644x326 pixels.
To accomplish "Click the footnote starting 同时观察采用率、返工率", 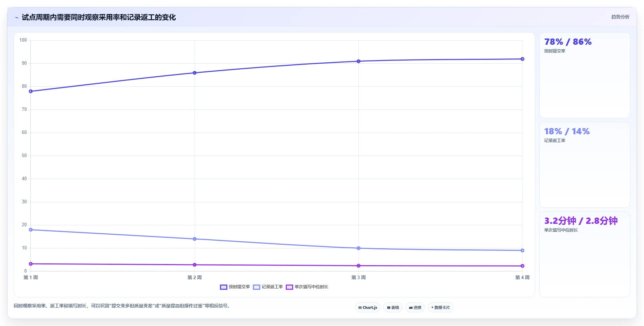I will click(122, 306).
